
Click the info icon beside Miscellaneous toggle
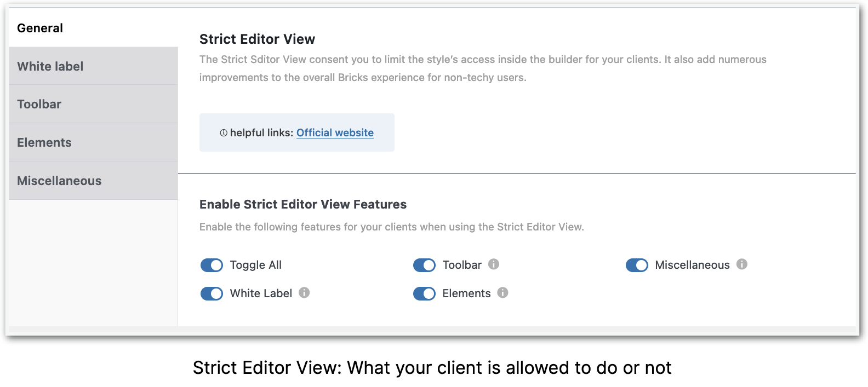point(742,264)
